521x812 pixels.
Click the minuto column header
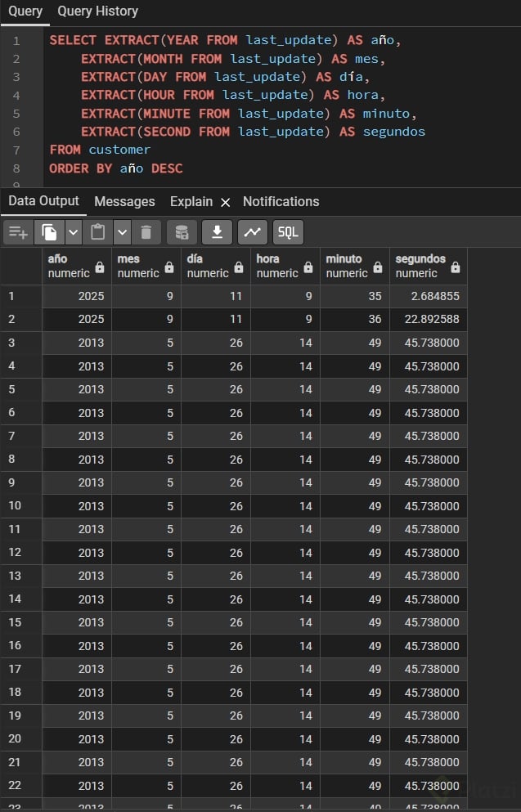point(354,267)
